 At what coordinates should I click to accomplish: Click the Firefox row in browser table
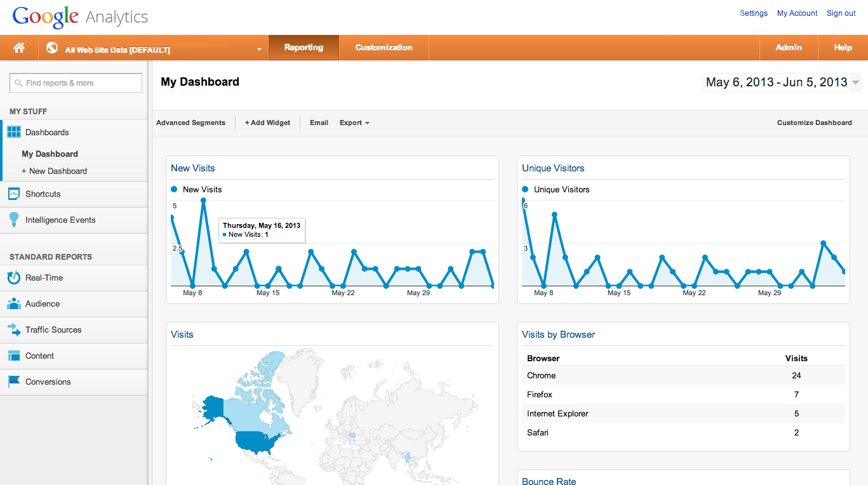tap(683, 394)
